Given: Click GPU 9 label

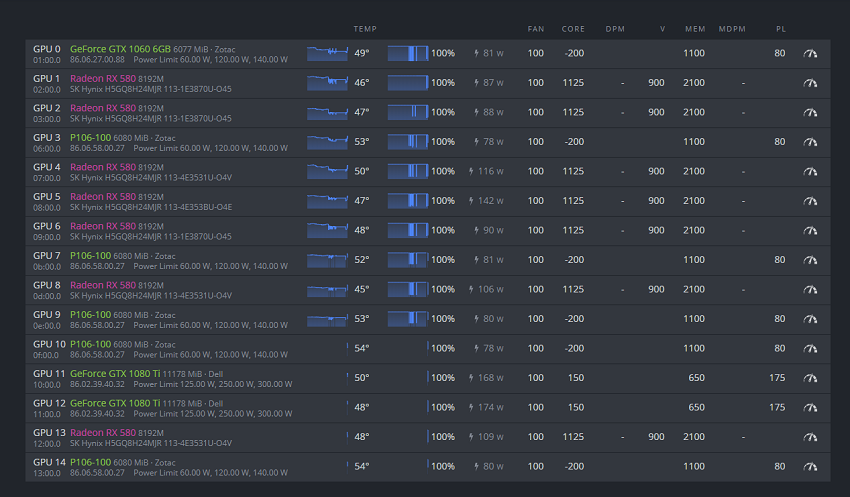Looking at the screenshot, I should click(47, 315).
